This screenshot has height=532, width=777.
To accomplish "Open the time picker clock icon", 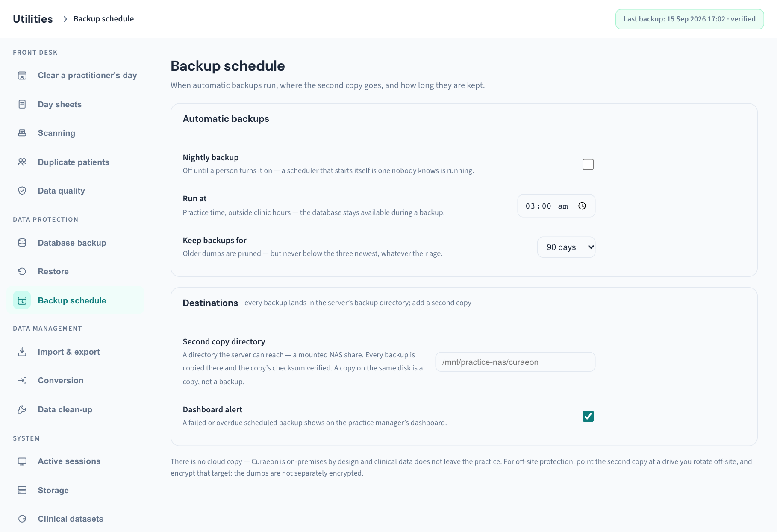I will click(582, 206).
